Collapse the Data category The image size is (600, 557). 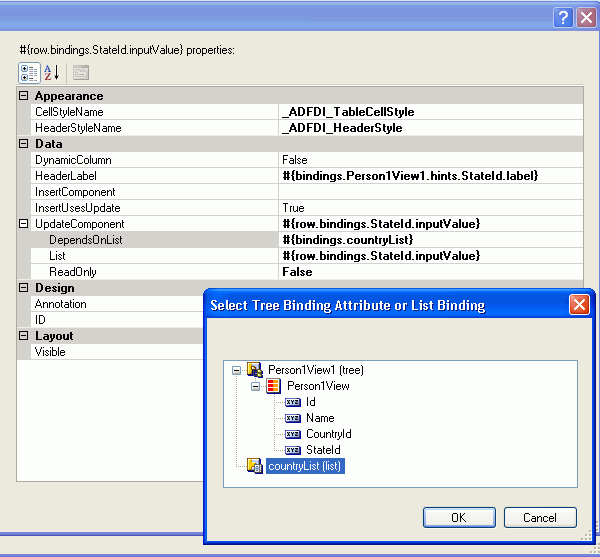24,144
